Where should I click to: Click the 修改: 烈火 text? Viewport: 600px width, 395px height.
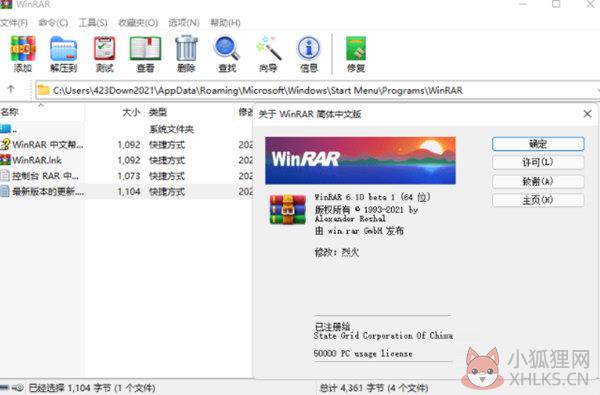point(337,252)
